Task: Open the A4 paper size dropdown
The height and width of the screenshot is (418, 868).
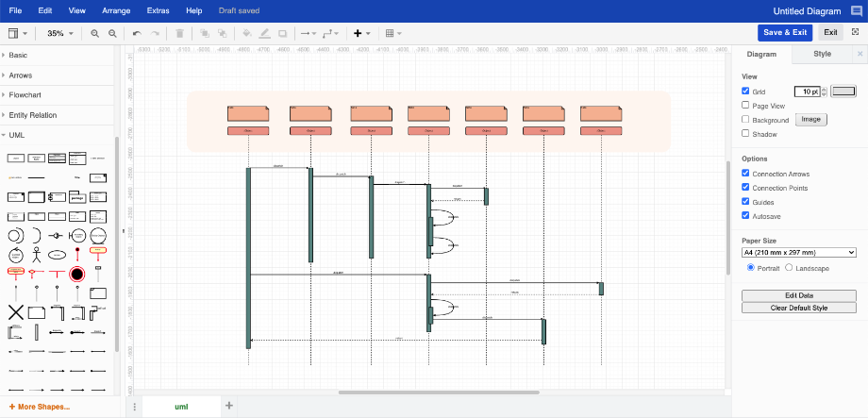Action: pyautogui.click(x=798, y=252)
